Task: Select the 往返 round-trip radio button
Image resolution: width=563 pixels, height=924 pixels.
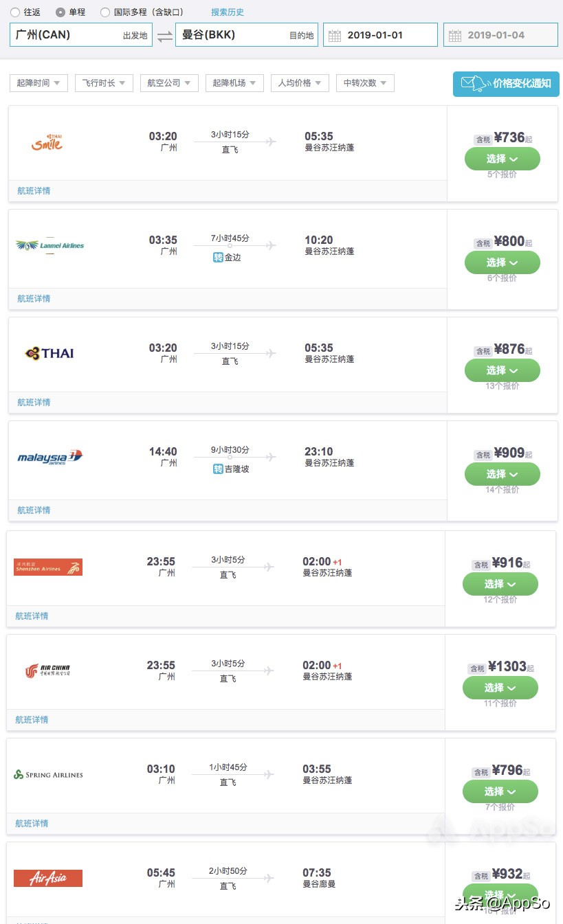Action: point(14,12)
